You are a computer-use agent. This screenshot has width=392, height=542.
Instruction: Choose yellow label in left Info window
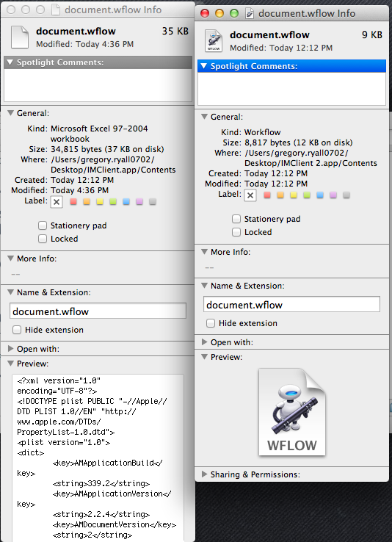100,201
